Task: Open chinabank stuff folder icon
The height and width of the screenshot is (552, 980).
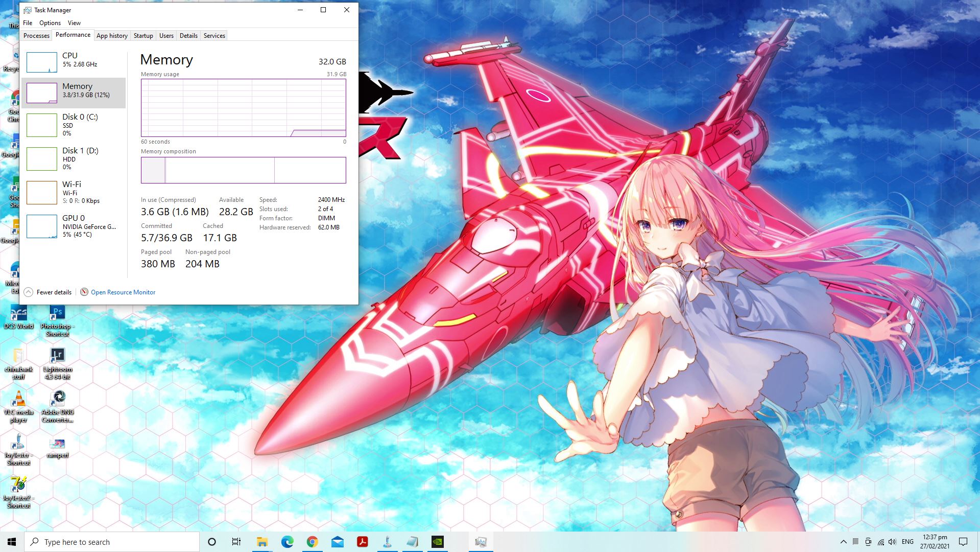Action: [18, 364]
